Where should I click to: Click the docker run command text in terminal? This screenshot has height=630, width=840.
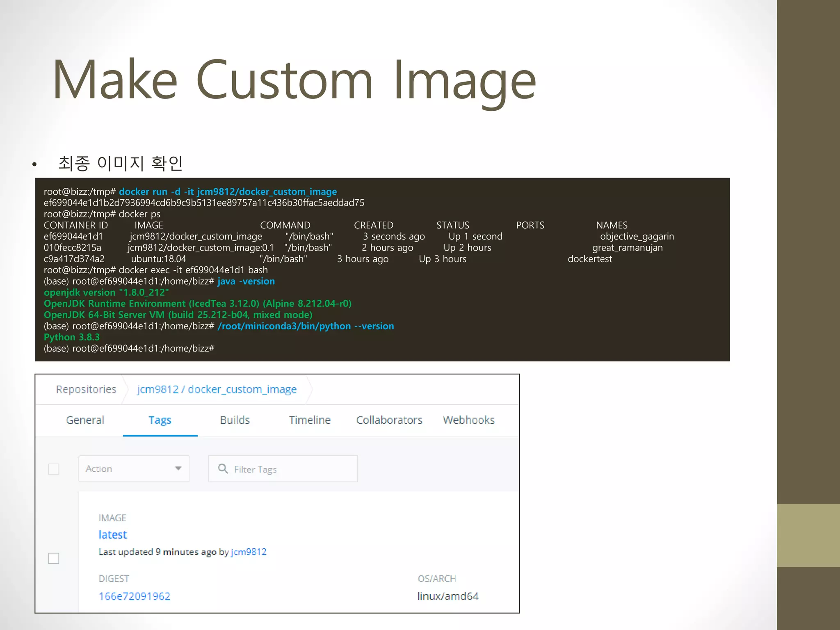(x=228, y=192)
